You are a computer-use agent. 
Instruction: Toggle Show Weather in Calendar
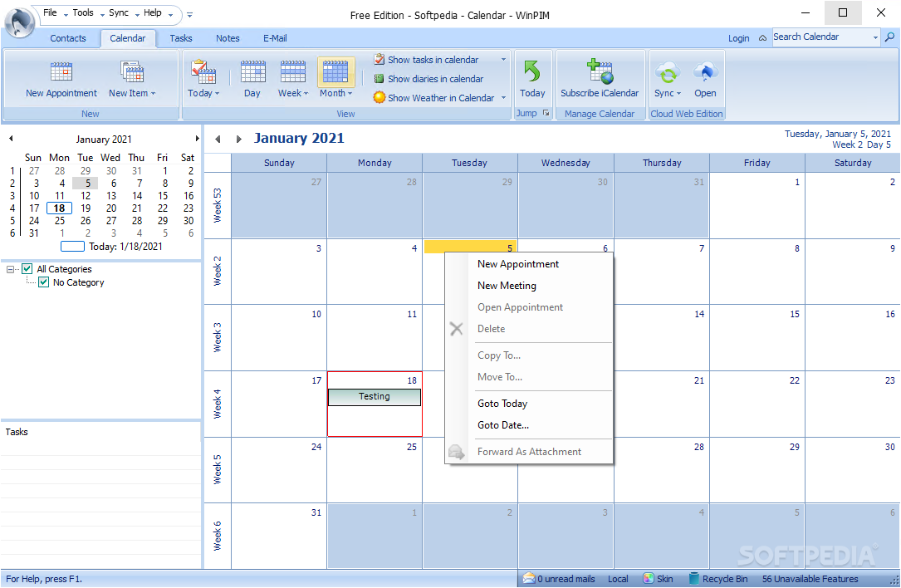pyautogui.click(x=433, y=98)
